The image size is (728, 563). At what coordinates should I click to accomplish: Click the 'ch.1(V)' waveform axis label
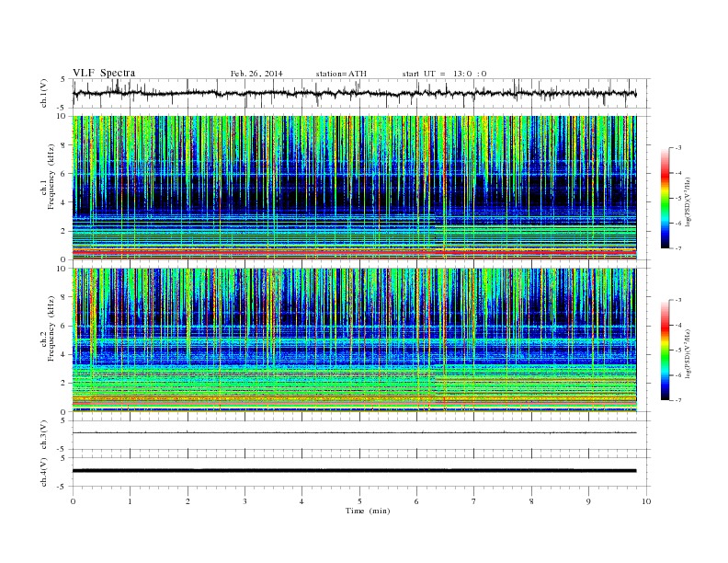pyautogui.click(x=43, y=93)
